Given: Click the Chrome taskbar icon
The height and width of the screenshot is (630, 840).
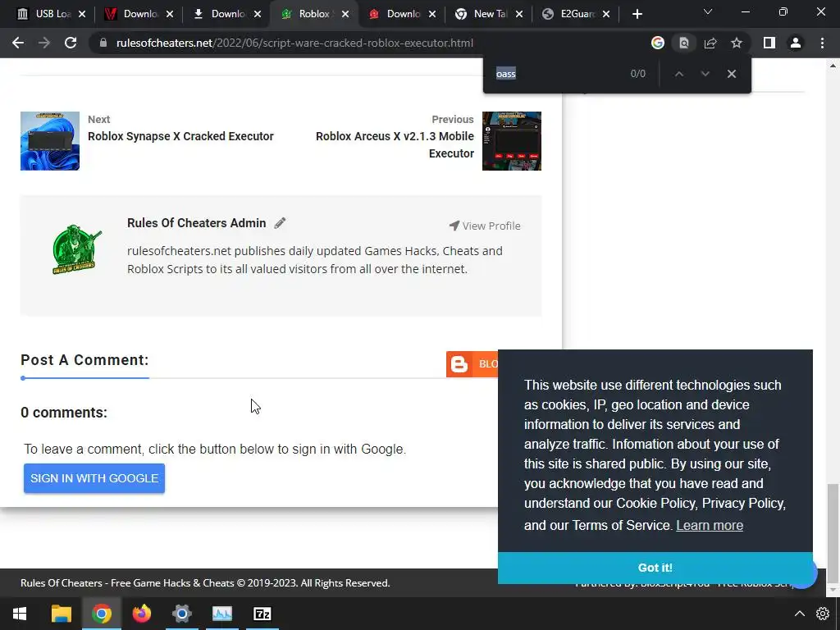Looking at the screenshot, I should click(101, 614).
